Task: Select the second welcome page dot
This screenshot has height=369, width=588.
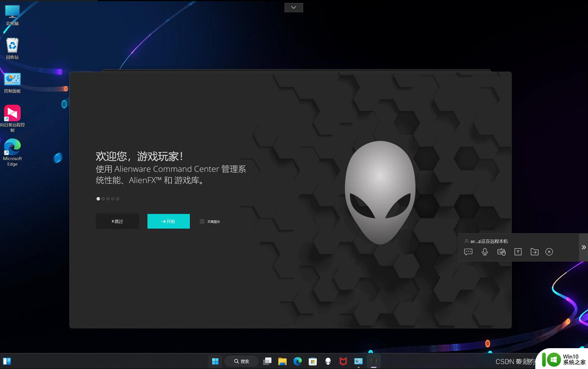Action: [103, 199]
